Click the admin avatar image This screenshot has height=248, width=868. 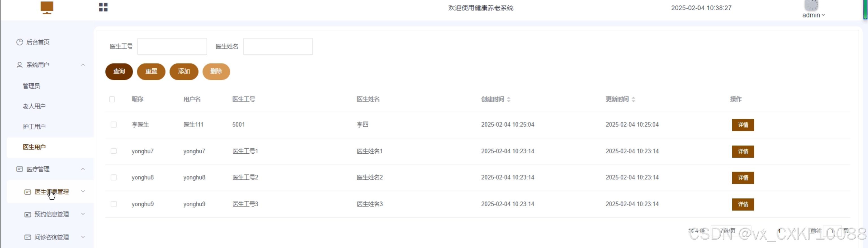coord(811,5)
